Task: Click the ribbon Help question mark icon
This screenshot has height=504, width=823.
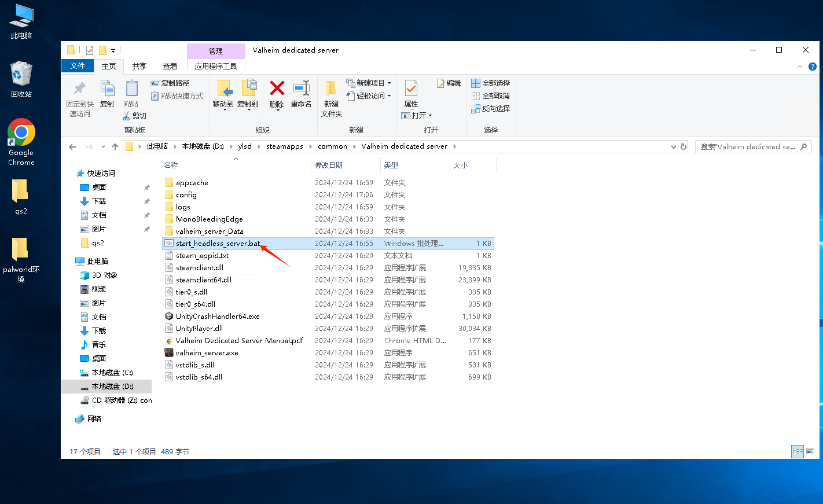Action: click(812, 67)
